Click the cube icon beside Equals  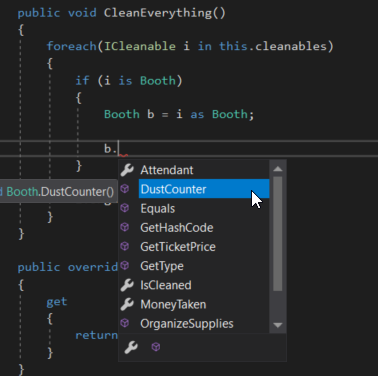tap(125, 208)
